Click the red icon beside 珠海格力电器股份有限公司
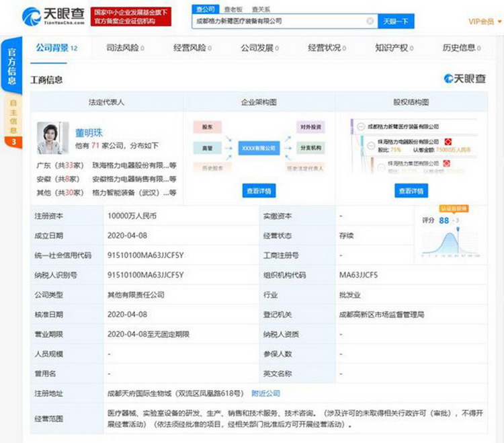This screenshot has height=443, width=504. 448,142
